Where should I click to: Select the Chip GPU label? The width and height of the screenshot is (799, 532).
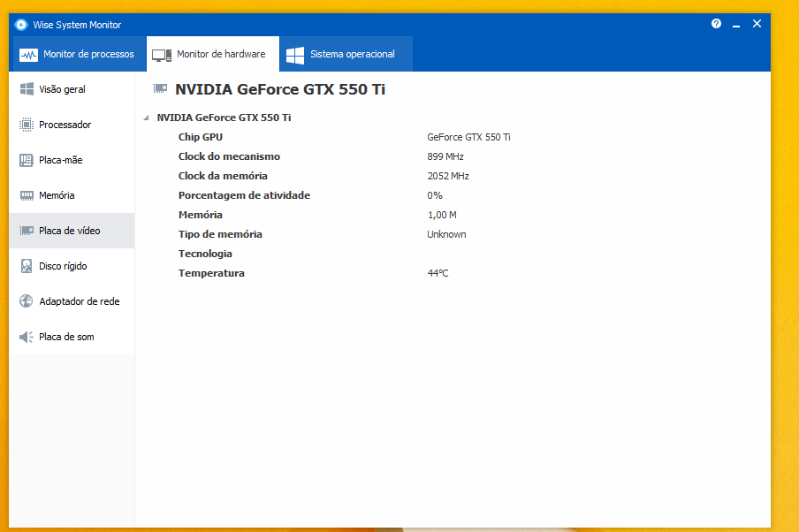coord(201,137)
